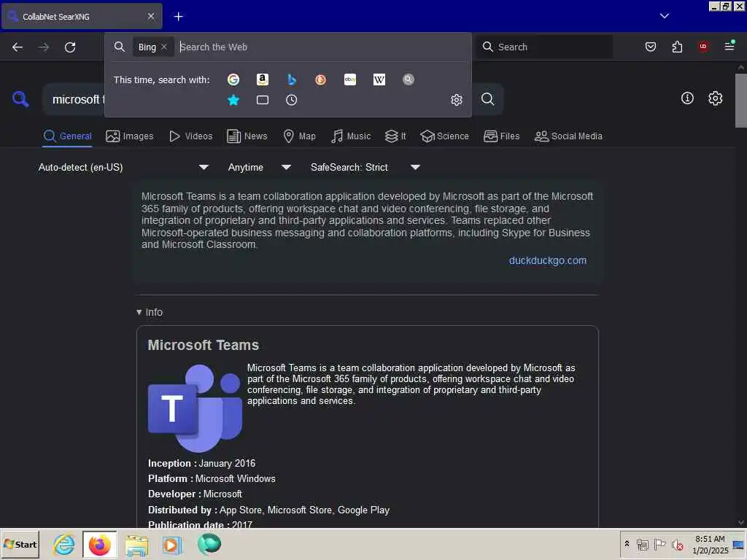Click 'Platform : Microsoft Windows' row
This screenshot has width=747, height=560.
tap(212, 478)
